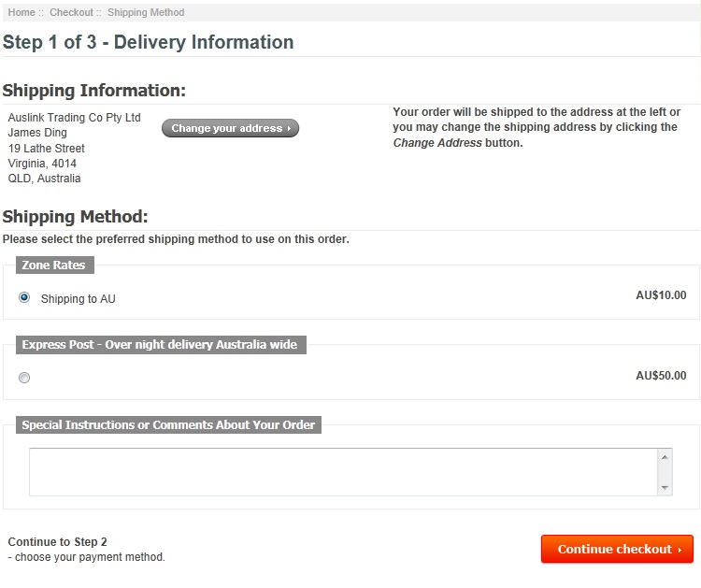Click the Change your address button
Viewport: 701px width, 588px height.
pos(230,128)
